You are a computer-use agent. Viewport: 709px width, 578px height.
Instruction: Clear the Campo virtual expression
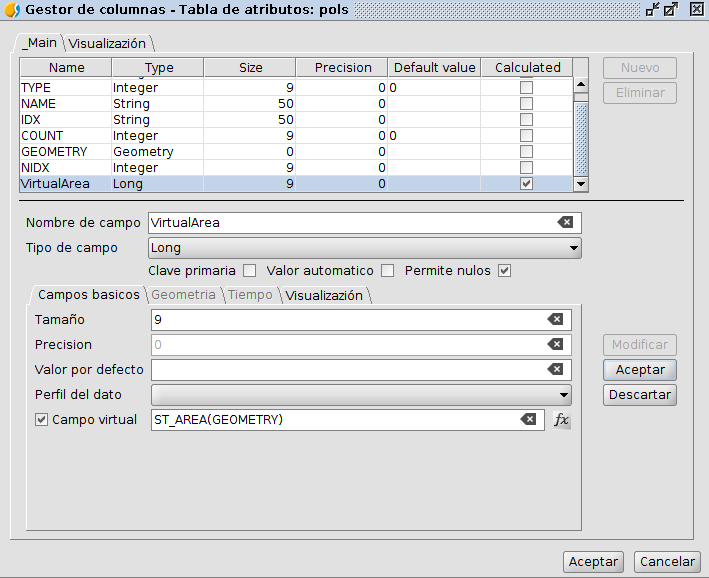pos(528,420)
